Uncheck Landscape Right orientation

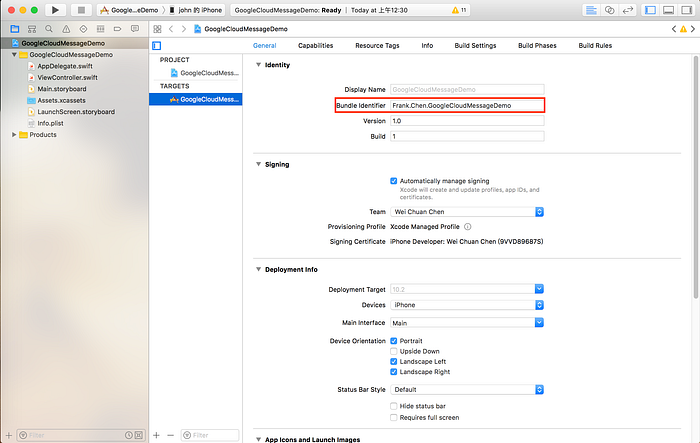pos(393,372)
